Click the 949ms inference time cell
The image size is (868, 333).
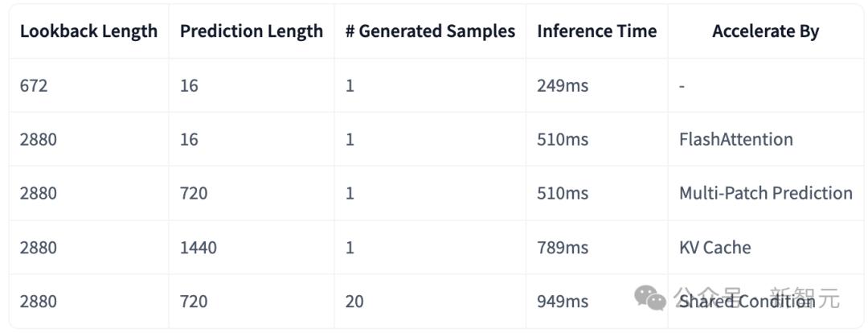563,301
